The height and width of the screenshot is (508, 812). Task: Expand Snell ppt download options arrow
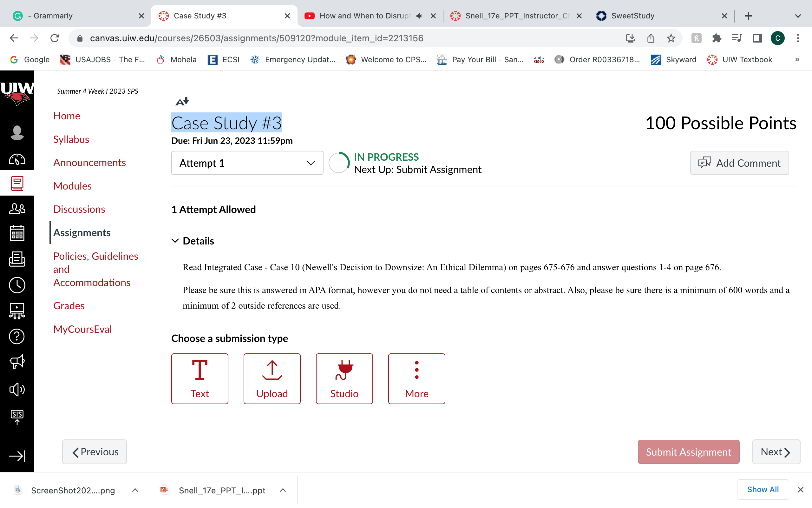click(283, 490)
